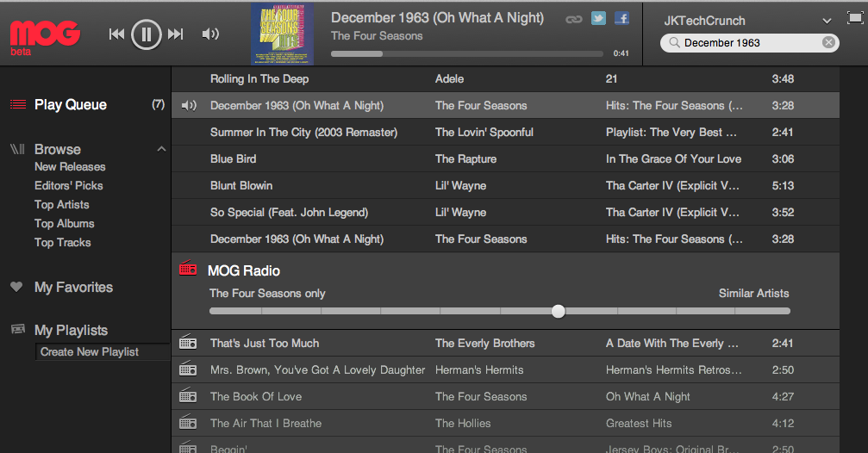Select Summer In The City (2003 Remaster)
Viewport: 868px width, 453px height.
(x=304, y=132)
